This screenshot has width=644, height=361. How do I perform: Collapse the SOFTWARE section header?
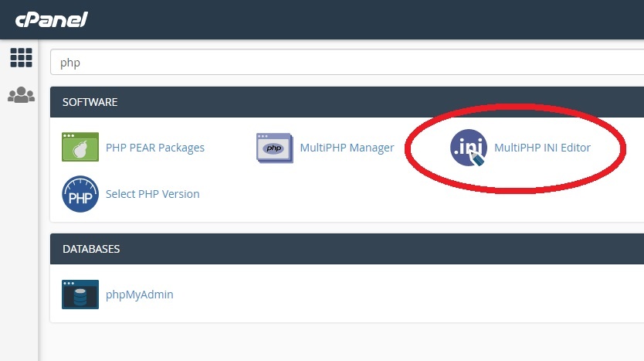pos(347,102)
